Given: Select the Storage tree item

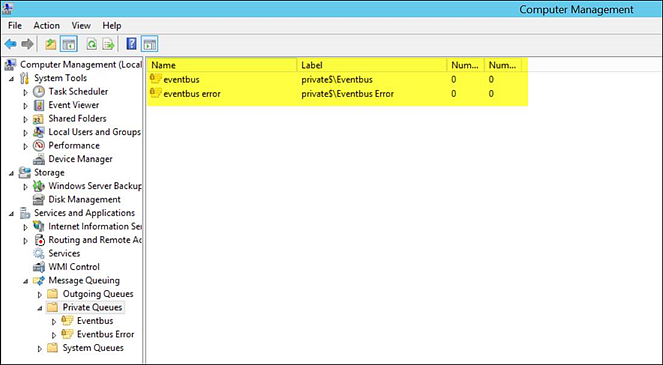Looking at the screenshot, I should pos(49,173).
